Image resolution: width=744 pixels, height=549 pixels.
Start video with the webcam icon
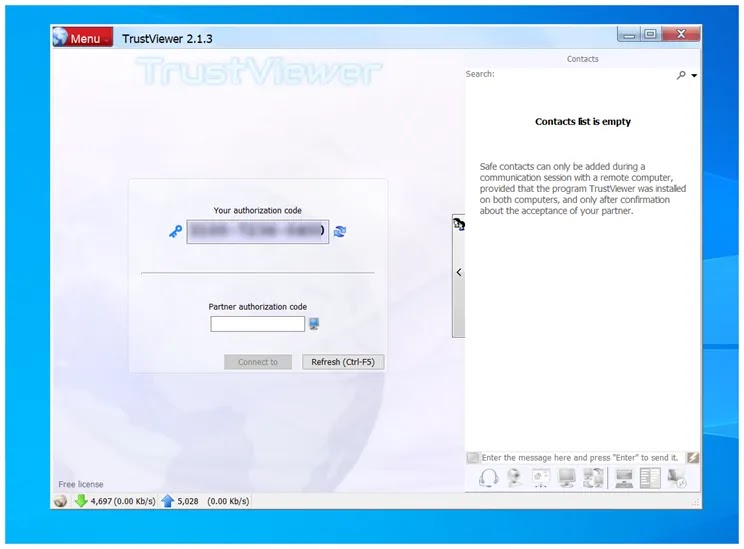[515, 478]
